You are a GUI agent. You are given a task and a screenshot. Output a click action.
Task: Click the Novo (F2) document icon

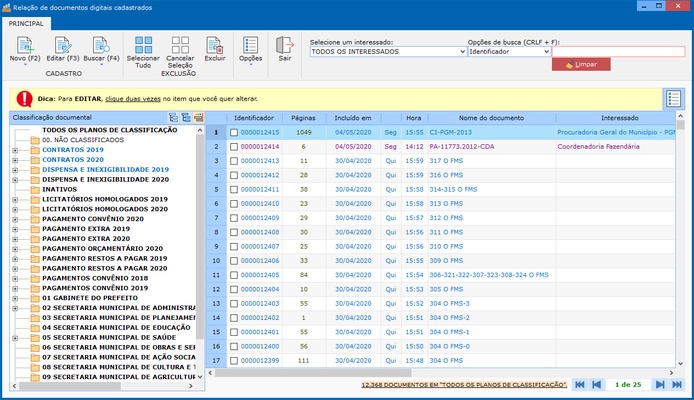pyautogui.click(x=25, y=45)
